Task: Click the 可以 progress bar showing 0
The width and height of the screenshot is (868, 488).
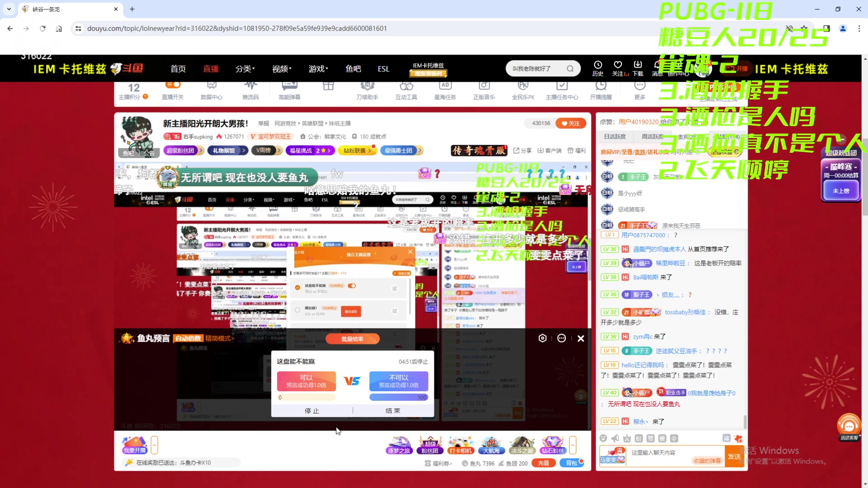Action: 306,397
